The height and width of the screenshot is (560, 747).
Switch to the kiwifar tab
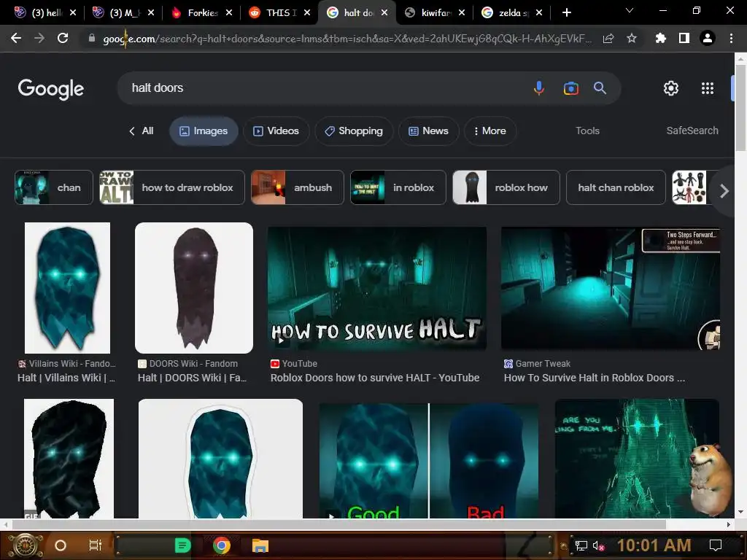click(435, 13)
